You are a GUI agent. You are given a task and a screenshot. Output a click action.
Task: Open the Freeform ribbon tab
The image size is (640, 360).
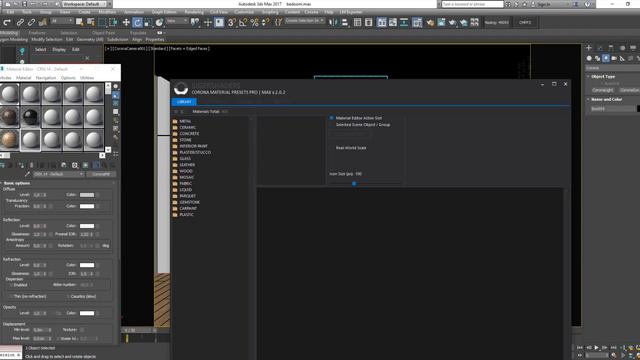(37, 33)
